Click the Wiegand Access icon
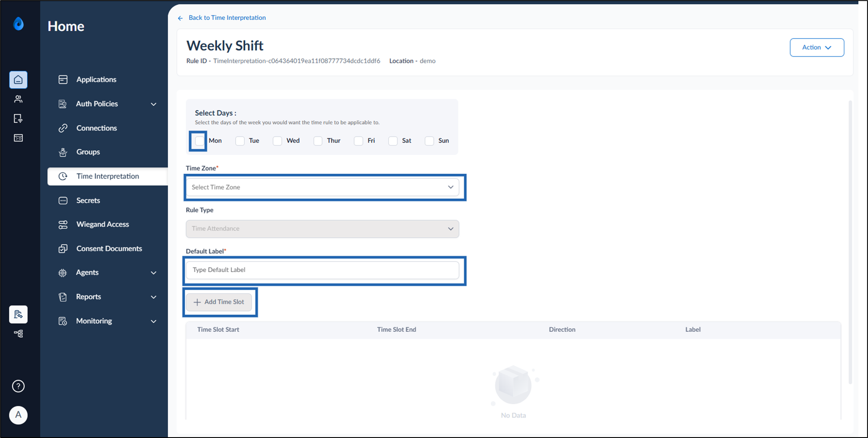 pyautogui.click(x=63, y=224)
